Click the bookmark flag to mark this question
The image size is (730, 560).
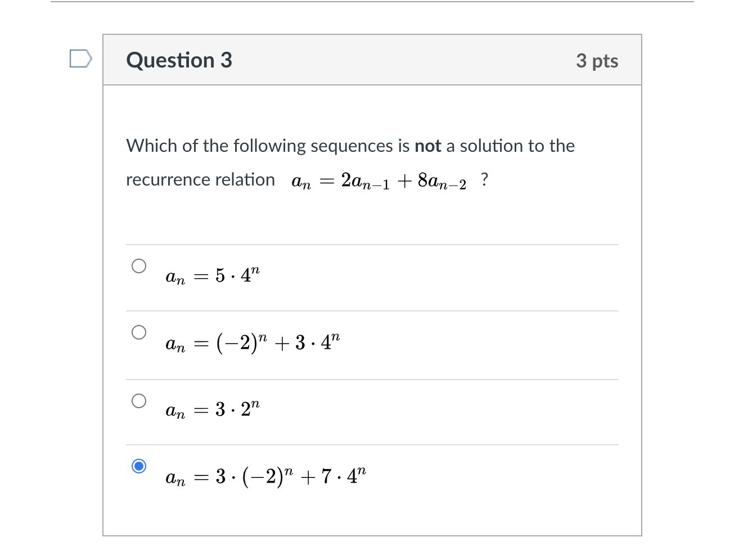(x=80, y=58)
